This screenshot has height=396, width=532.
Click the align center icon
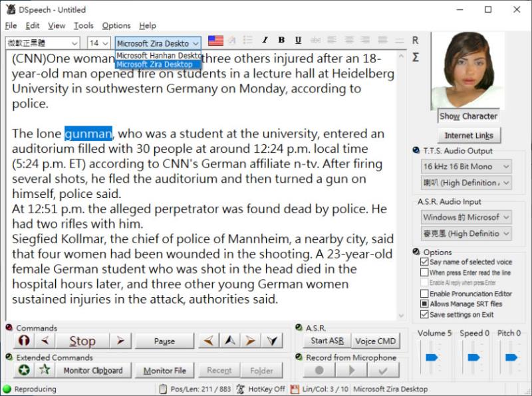[x=348, y=41]
